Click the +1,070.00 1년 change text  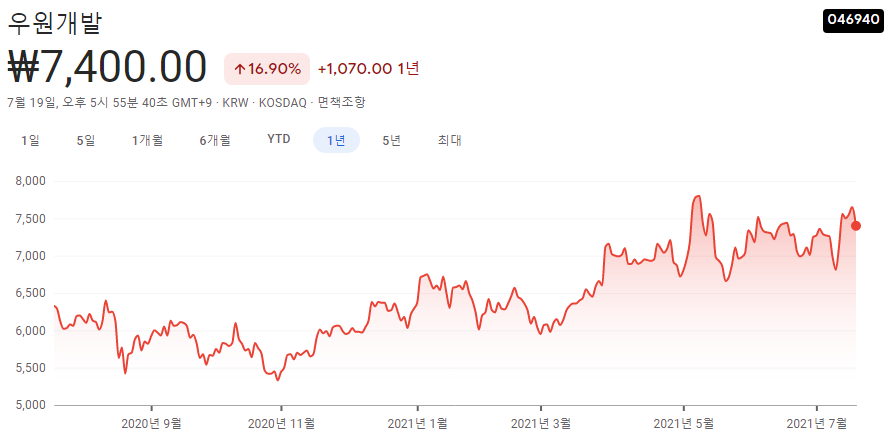coord(369,69)
